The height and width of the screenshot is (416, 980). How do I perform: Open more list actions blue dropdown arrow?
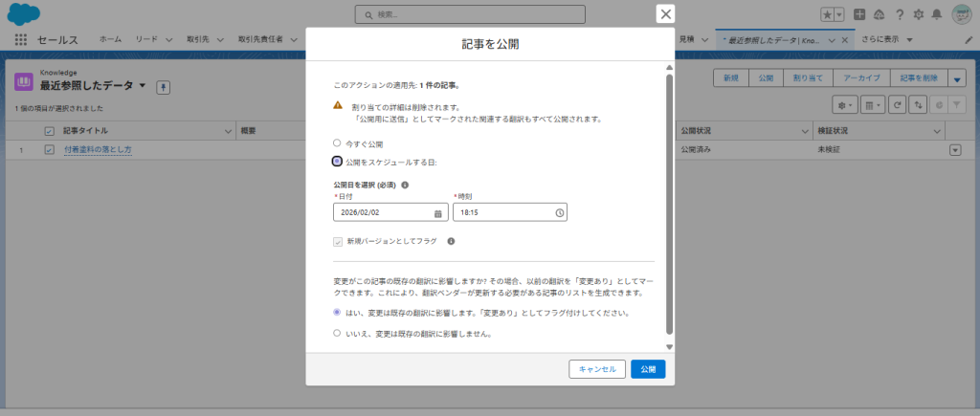957,78
